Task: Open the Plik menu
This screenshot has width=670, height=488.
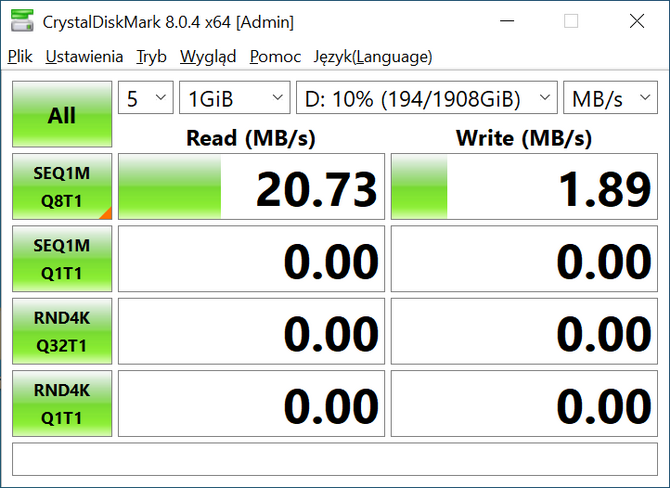Action: click(x=20, y=56)
